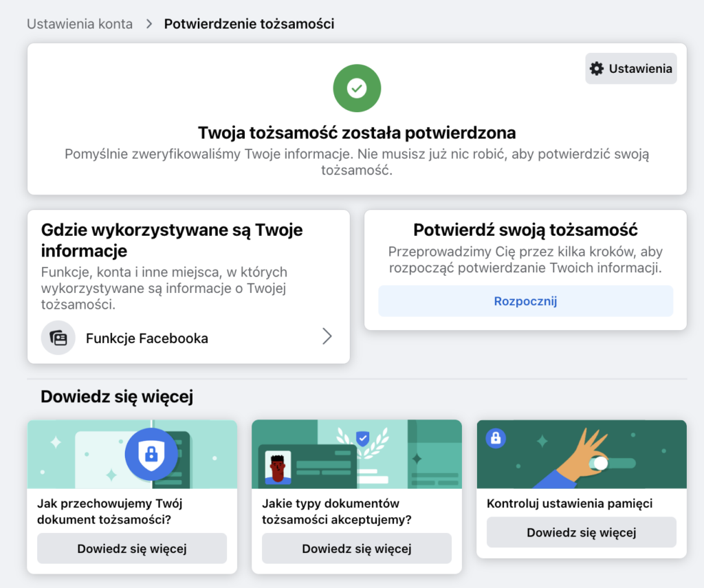Viewport: 704px width, 588px height.
Task: Click the Funkcje Facebooka news feed icon
Action: [x=58, y=338]
